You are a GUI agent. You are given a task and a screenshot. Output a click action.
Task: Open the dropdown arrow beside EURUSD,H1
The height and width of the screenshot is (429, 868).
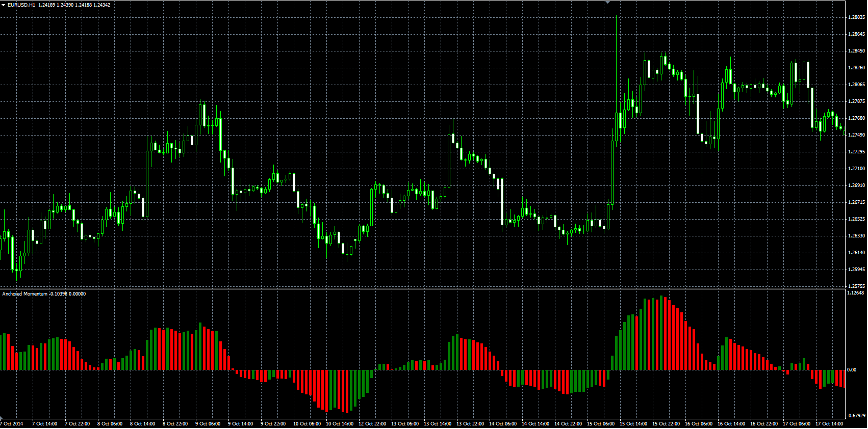3,5
